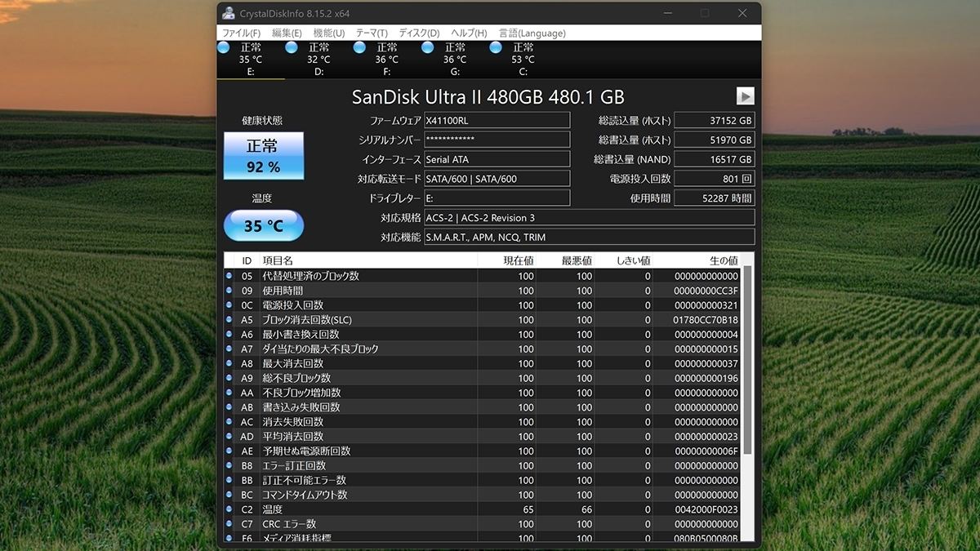Open the テーマ(T) menu
This screenshot has width=980, height=551.
click(x=372, y=33)
